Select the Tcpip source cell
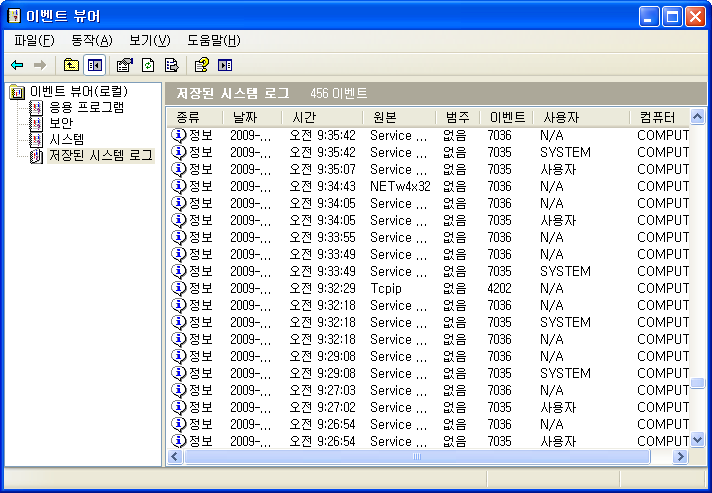The image size is (712, 493). 386,288
